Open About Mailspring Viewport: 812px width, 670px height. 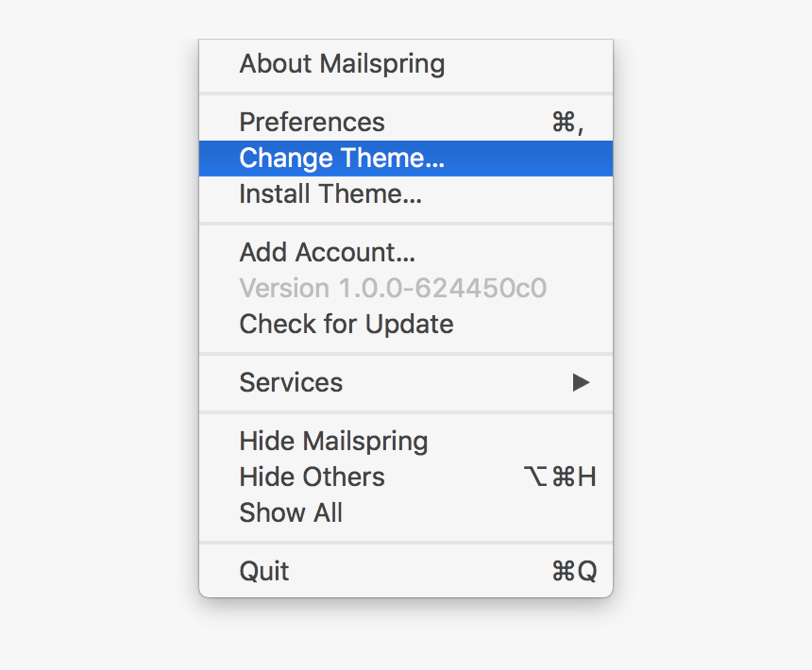coord(342,64)
